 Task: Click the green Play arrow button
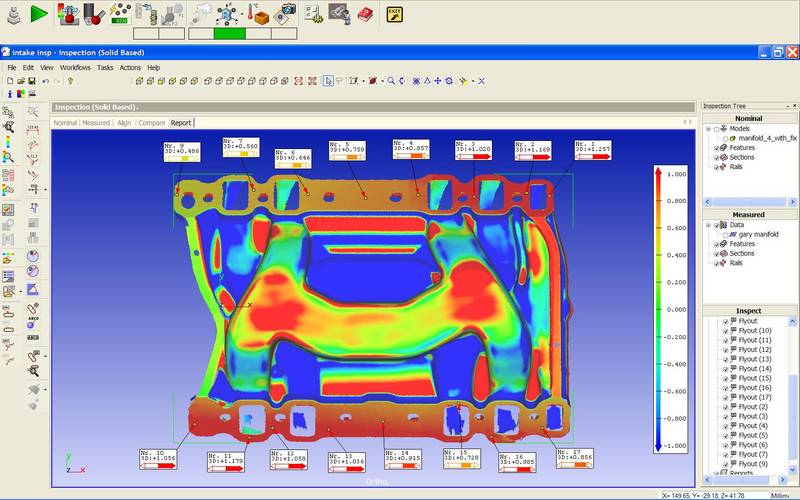(39, 13)
